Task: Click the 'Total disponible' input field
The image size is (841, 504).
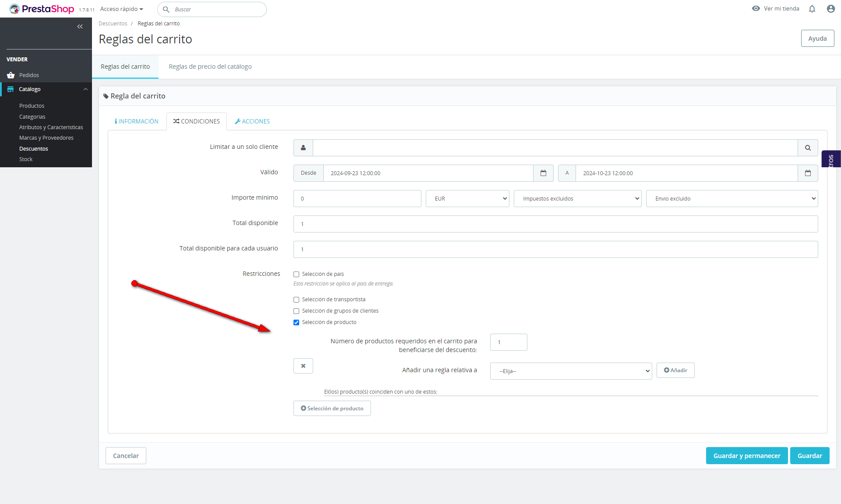Action: coord(555,224)
